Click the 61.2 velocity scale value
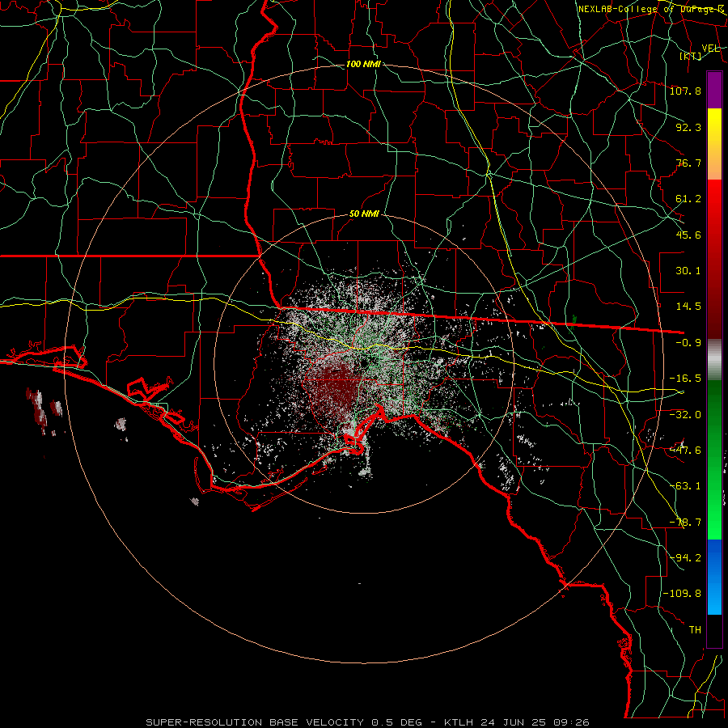This screenshot has height=728, width=728. point(688,199)
